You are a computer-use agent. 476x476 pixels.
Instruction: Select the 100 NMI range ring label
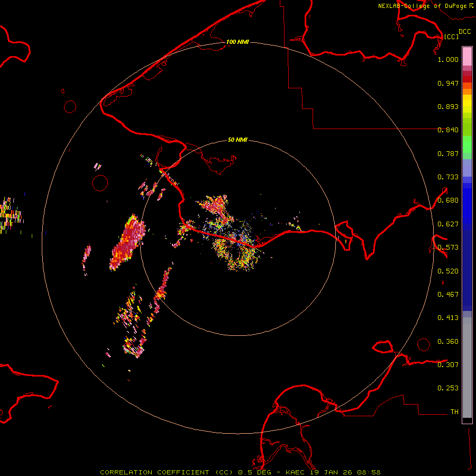coord(237,42)
